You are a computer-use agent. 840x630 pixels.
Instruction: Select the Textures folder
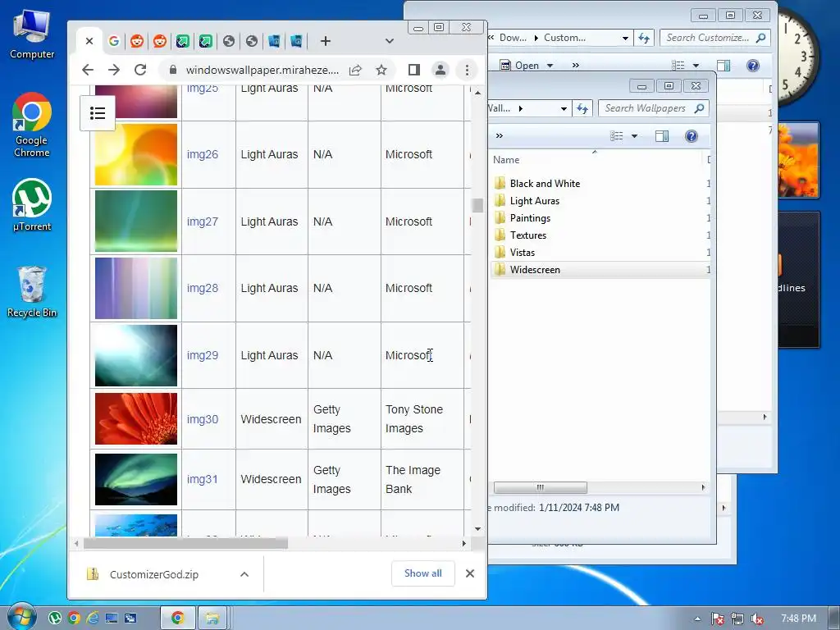528,235
